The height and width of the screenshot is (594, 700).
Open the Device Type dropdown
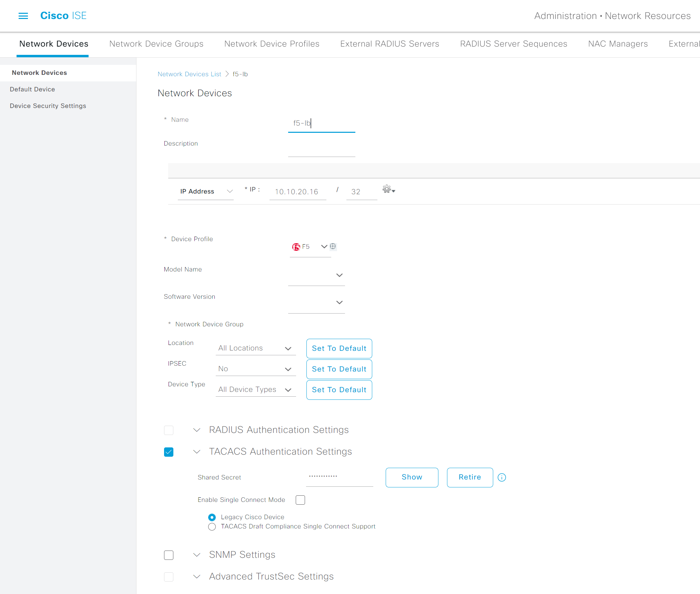[x=255, y=389]
